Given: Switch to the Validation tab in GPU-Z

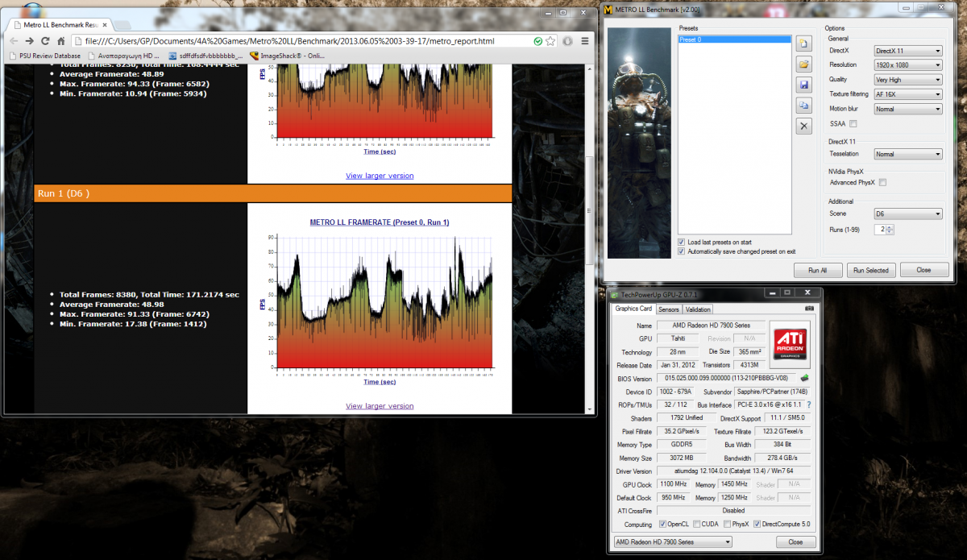Looking at the screenshot, I should click(x=698, y=309).
